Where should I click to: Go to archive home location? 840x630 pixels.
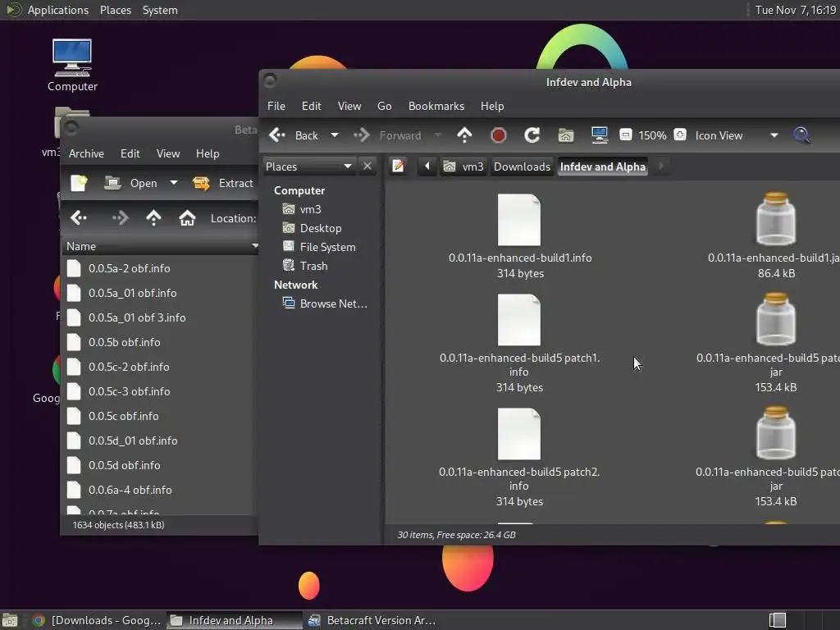coord(187,217)
